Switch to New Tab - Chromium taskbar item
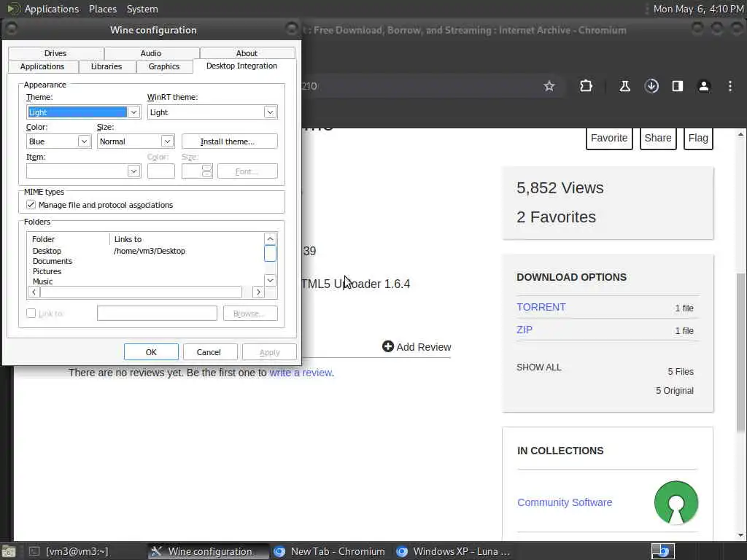Screen dimensions: 747x560 tap(330, 551)
